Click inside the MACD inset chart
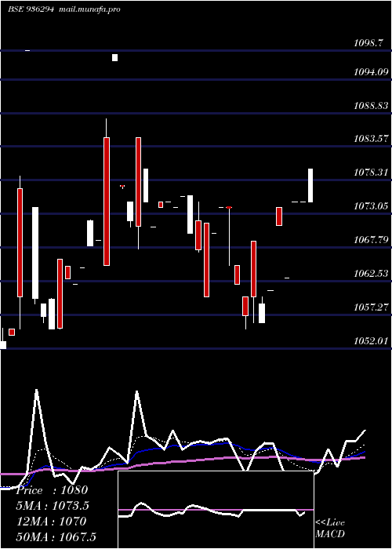Viewport: 392px width, 549px height. [x=216, y=510]
